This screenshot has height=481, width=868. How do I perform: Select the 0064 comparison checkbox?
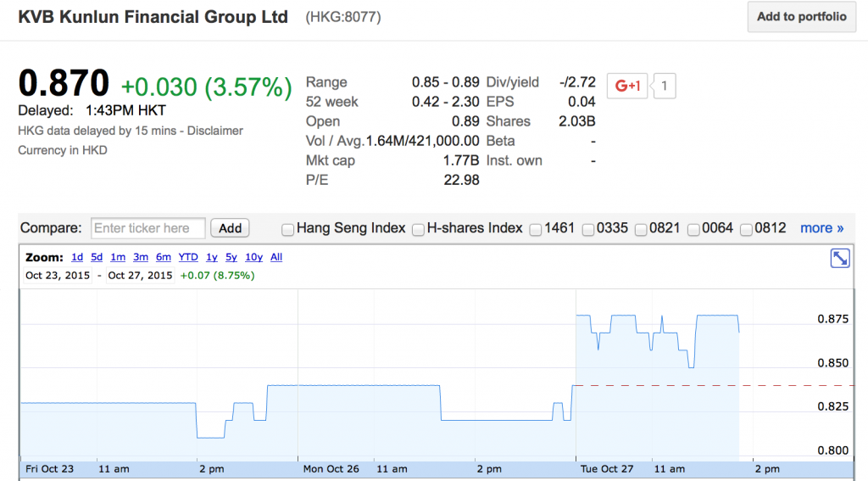tap(693, 229)
